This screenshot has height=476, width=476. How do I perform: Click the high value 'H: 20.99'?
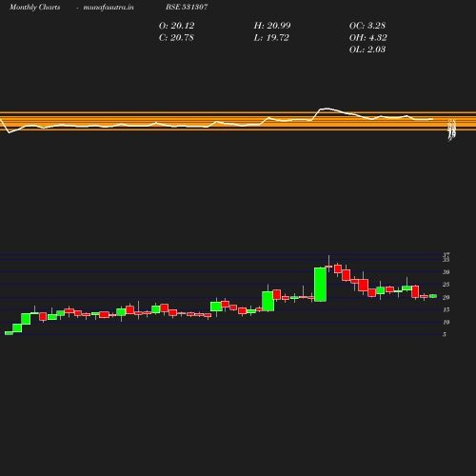coord(272,26)
